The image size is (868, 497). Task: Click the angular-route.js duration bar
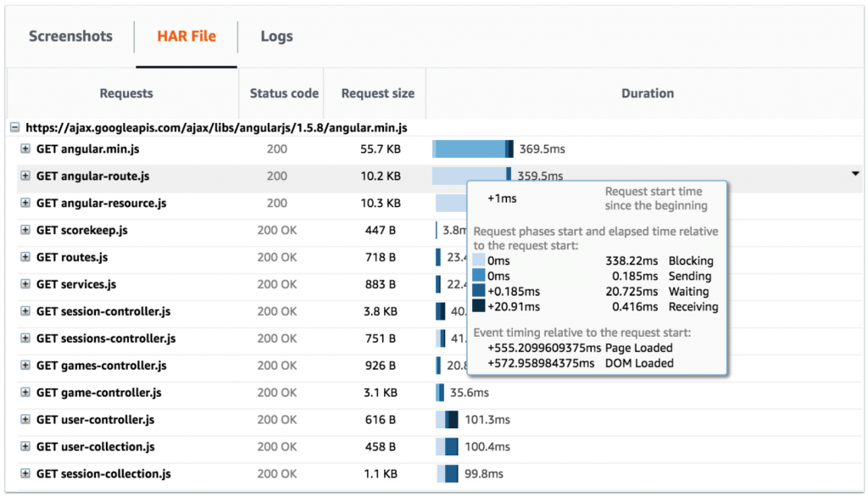466,176
